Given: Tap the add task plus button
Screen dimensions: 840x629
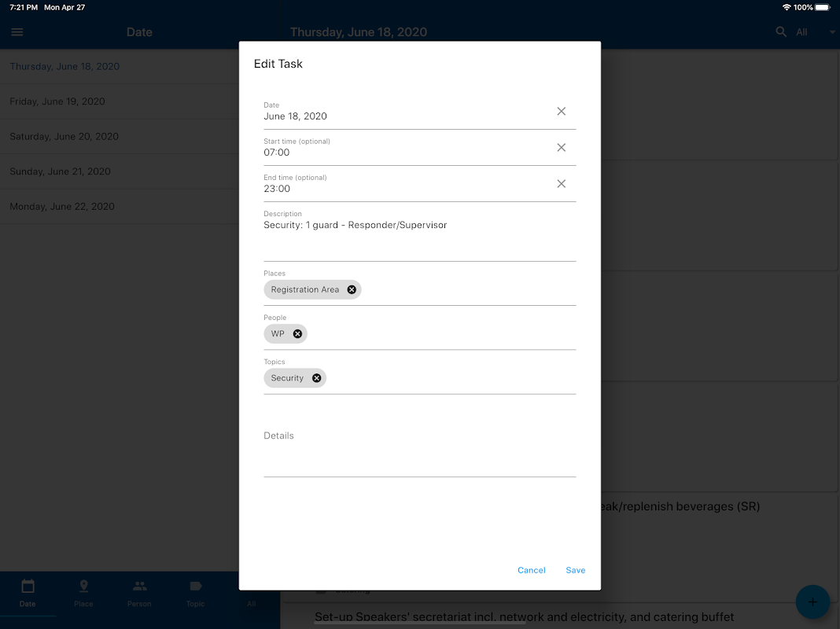Looking at the screenshot, I should coord(812,602).
